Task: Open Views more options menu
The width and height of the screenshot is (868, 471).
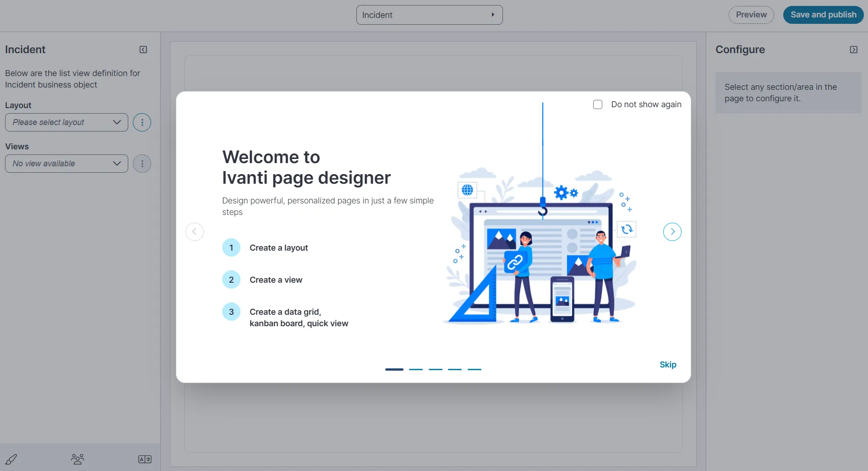Action: click(142, 164)
